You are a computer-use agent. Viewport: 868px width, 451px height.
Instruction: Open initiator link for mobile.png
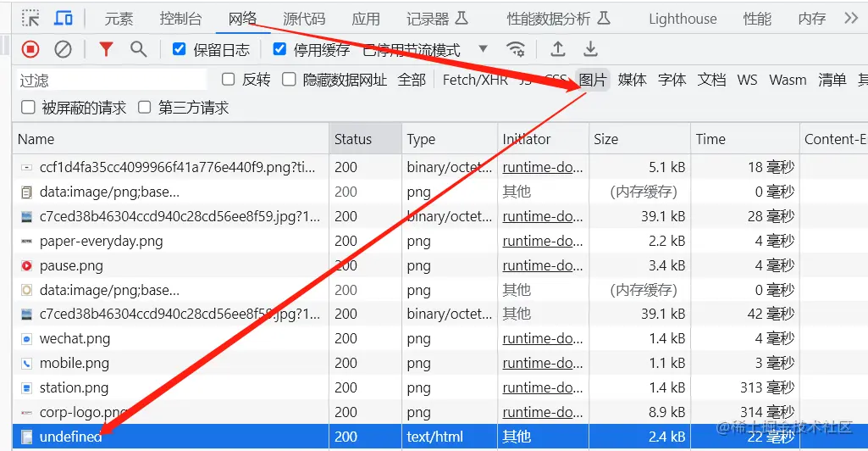(x=543, y=363)
